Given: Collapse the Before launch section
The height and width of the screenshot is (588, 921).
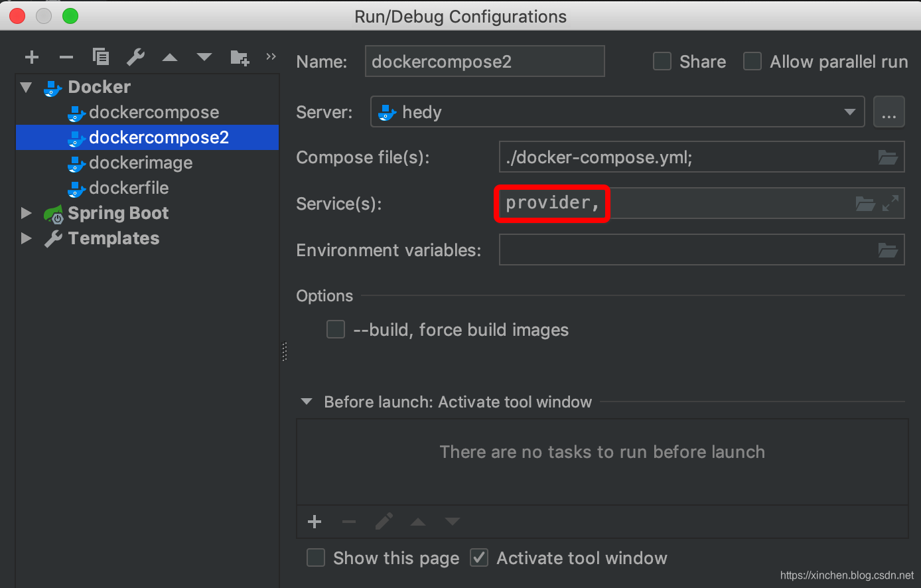Looking at the screenshot, I should (307, 402).
